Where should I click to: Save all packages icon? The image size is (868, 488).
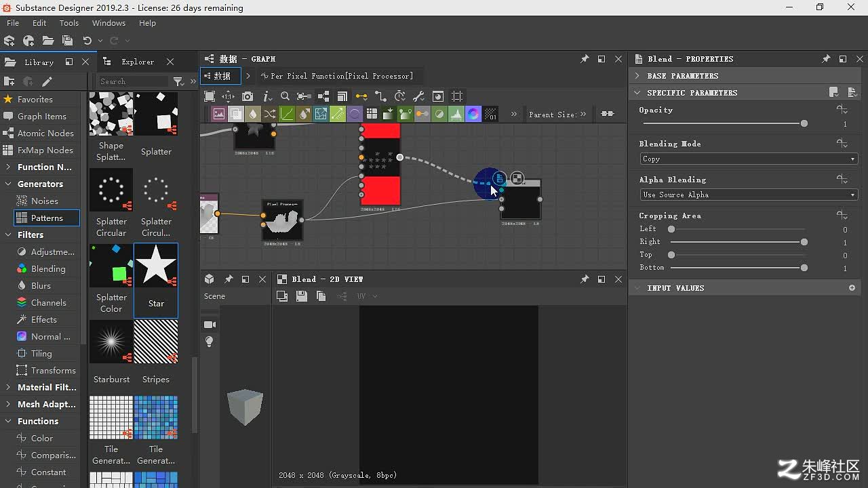66,41
